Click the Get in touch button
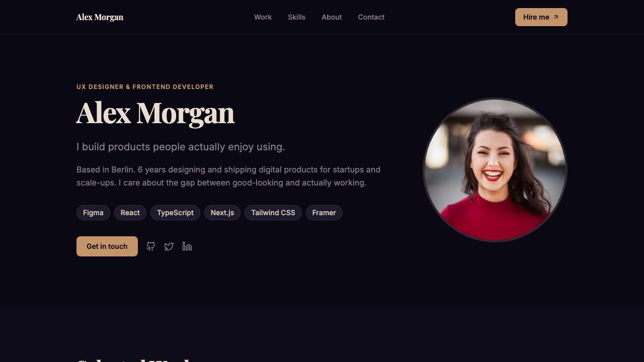 pos(107,246)
